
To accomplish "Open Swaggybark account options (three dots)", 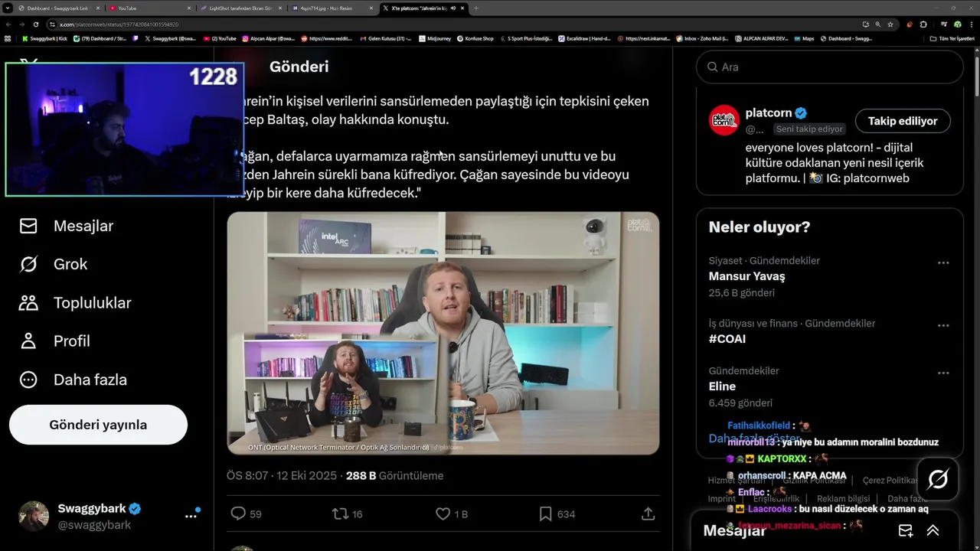I will [191, 516].
